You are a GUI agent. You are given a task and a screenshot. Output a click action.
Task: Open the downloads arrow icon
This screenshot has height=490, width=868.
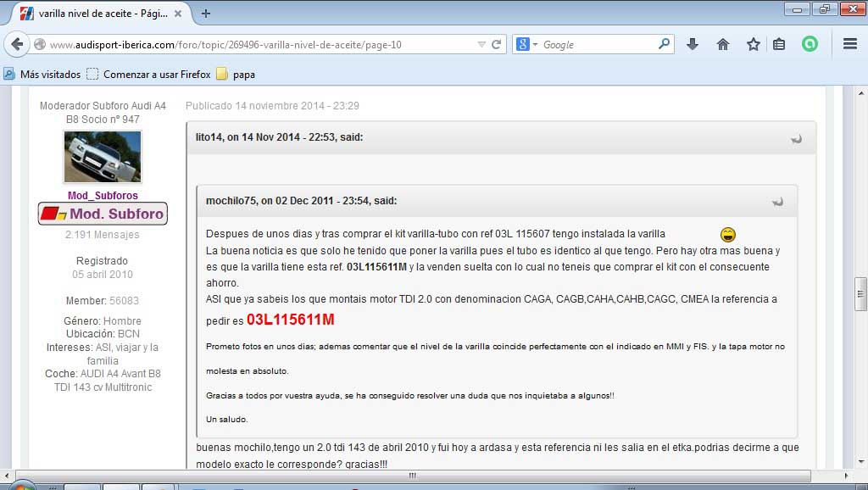693,44
